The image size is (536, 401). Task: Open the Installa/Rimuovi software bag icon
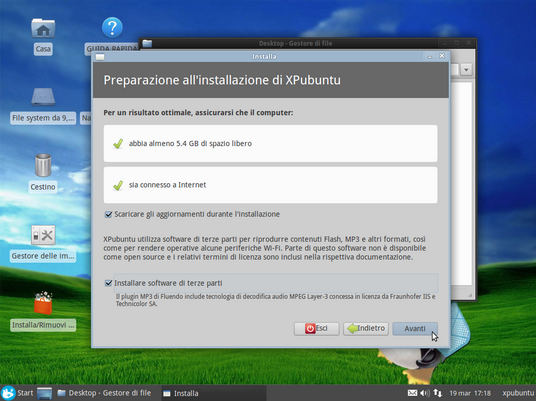pyautogui.click(x=43, y=303)
